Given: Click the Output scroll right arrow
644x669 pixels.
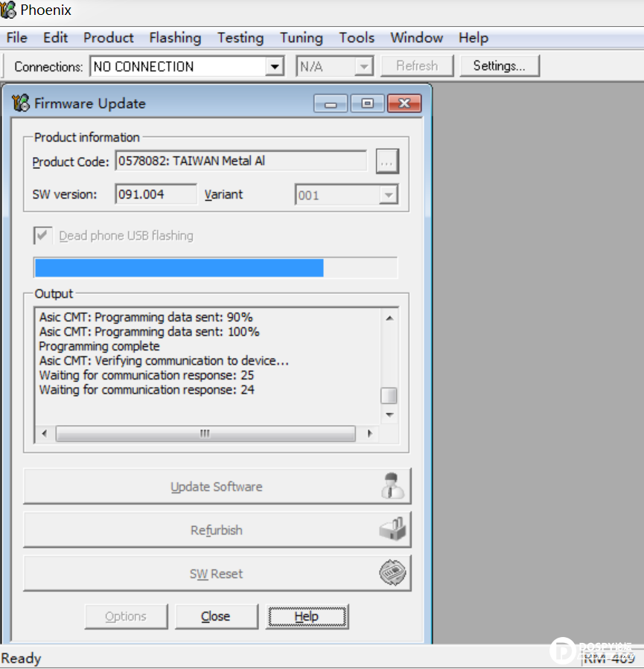Looking at the screenshot, I should 369,434.
